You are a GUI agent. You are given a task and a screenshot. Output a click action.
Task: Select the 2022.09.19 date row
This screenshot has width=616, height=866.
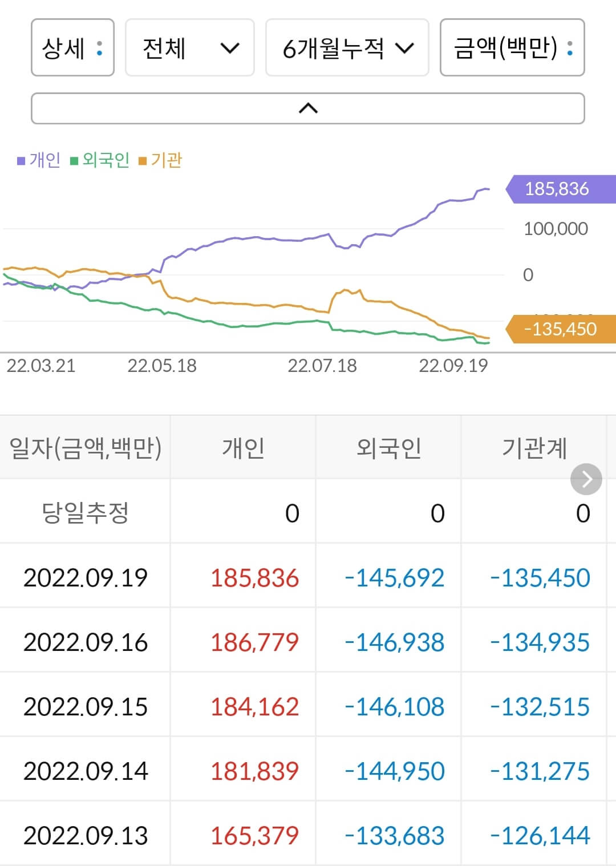[x=86, y=578]
